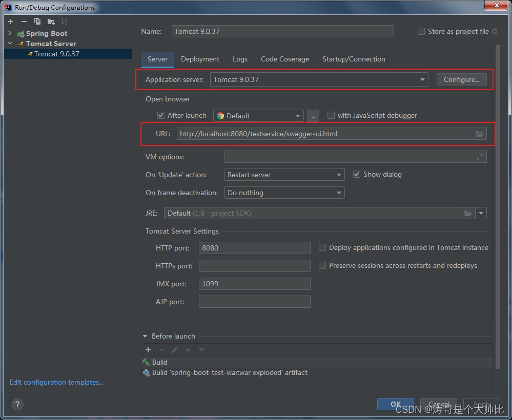This screenshot has width=512, height=420.
Task: Browse for URL using folder icon
Action: [x=479, y=134]
